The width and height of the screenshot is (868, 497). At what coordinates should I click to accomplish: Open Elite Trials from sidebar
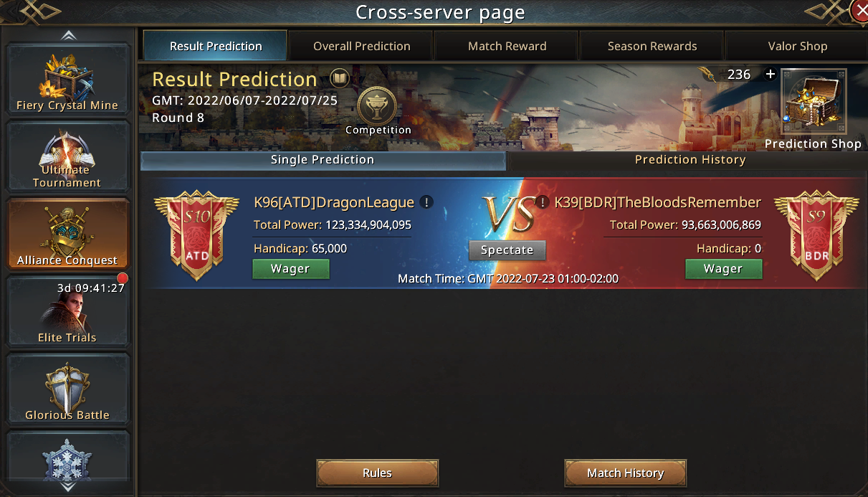click(x=67, y=311)
